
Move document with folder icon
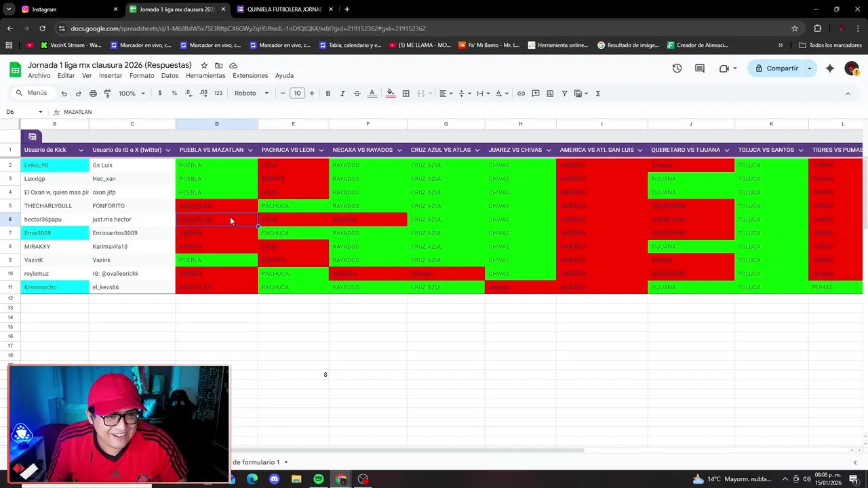tap(218, 65)
